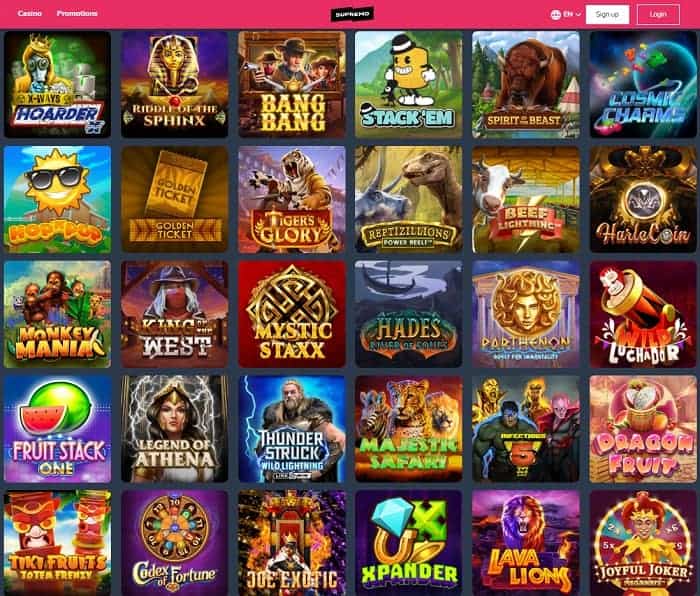Launch the Joyful Joker game

coord(643,543)
